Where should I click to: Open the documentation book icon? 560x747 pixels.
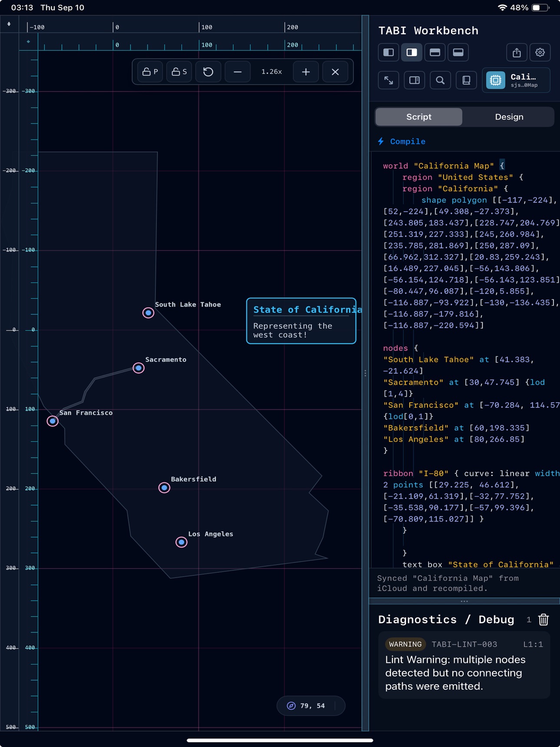tap(466, 80)
